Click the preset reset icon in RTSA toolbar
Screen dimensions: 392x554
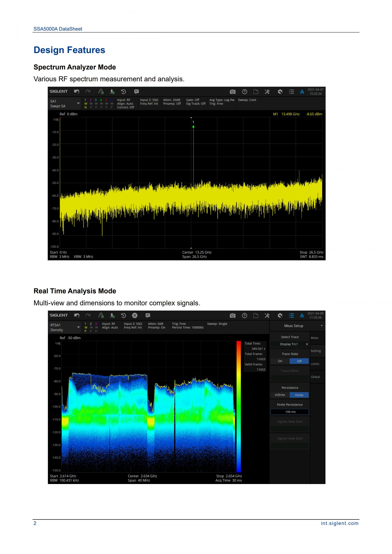[123, 315]
